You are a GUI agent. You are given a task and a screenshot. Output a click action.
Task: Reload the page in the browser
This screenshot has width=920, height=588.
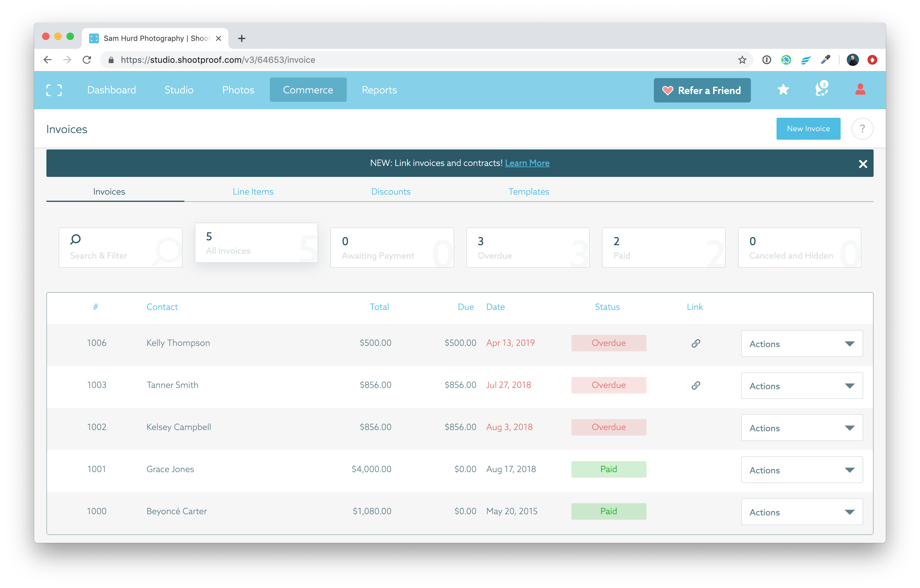(87, 60)
